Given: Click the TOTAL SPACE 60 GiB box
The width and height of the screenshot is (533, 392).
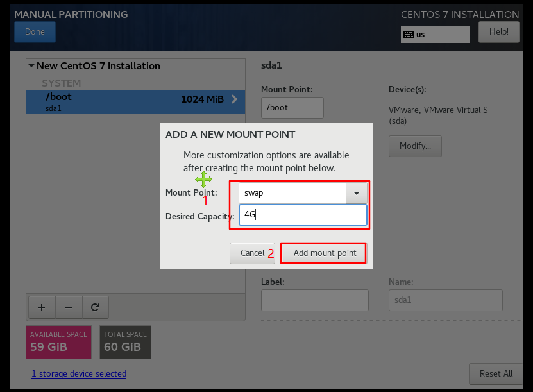Looking at the screenshot, I should pyautogui.click(x=126, y=343).
